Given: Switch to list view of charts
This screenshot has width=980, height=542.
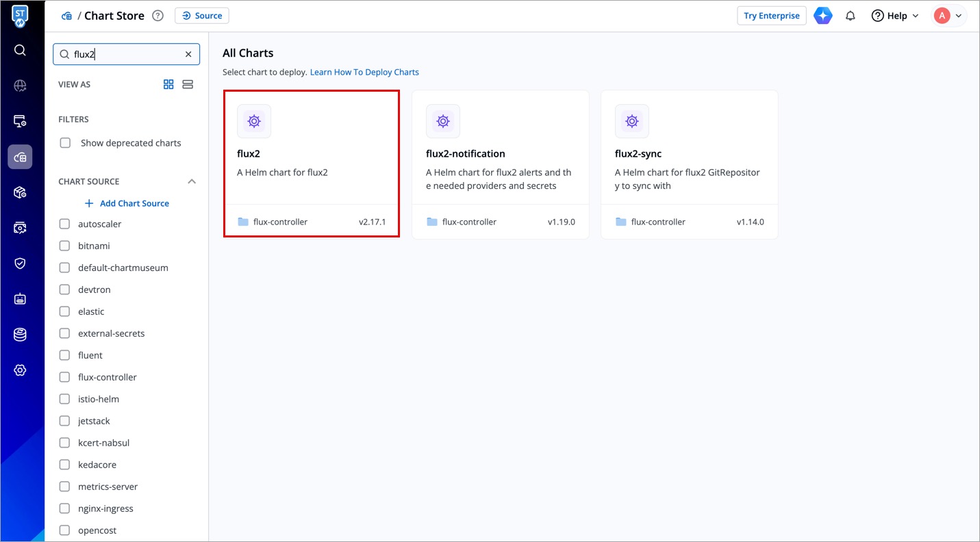Looking at the screenshot, I should coord(188,84).
